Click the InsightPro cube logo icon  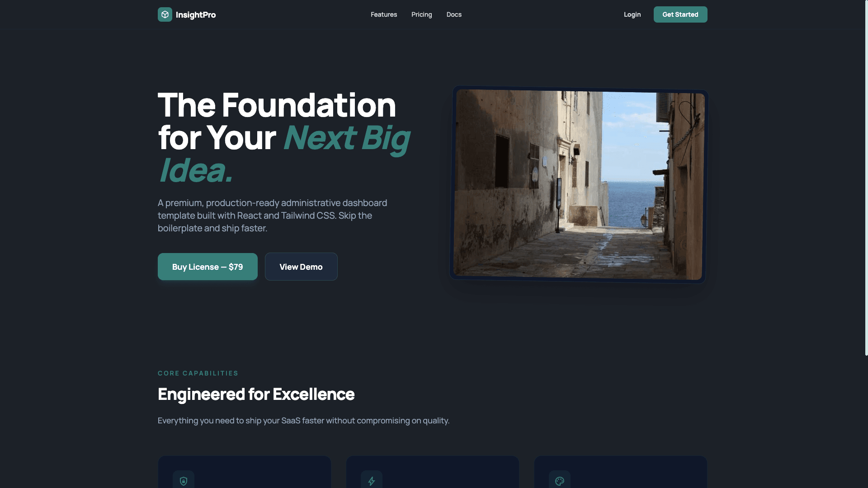(x=165, y=14)
